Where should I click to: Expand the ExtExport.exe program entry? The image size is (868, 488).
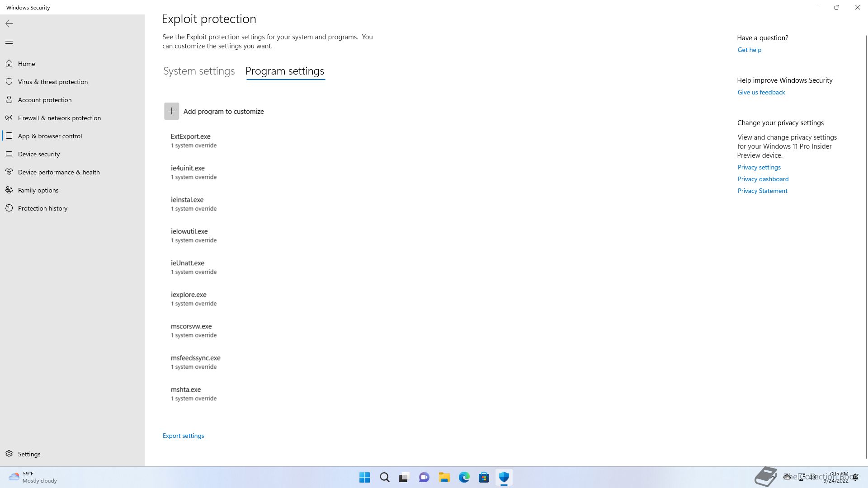click(x=193, y=141)
